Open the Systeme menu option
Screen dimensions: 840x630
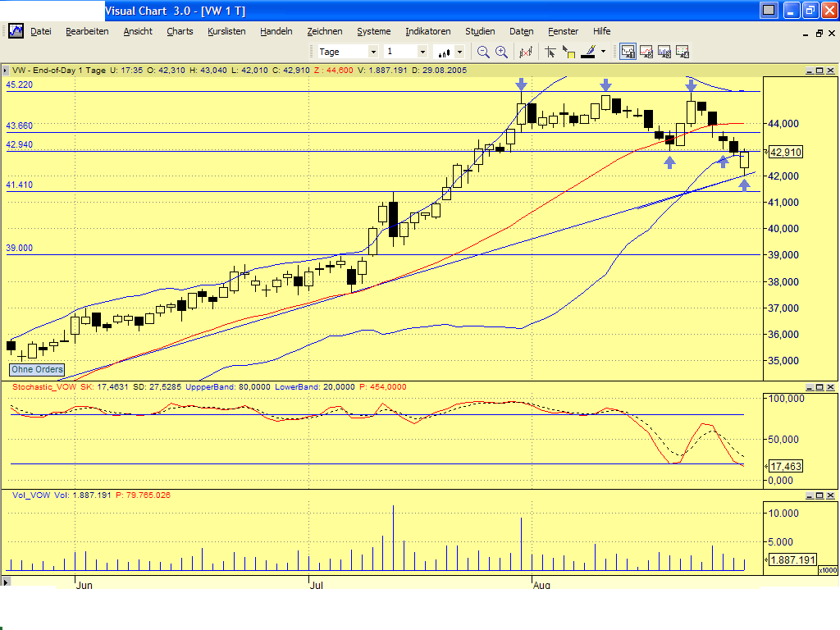point(373,31)
